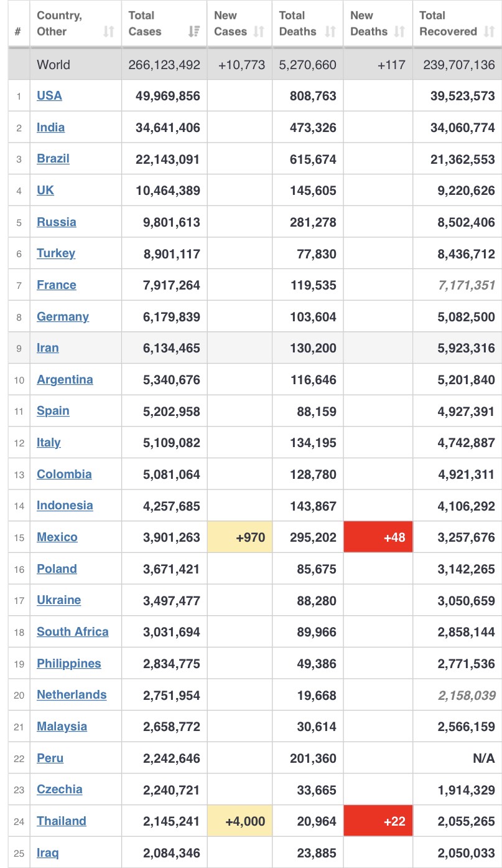Image resolution: width=502 pixels, height=868 pixels.
Task: Open the Netherlands country link
Action: pyautogui.click(x=71, y=694)
